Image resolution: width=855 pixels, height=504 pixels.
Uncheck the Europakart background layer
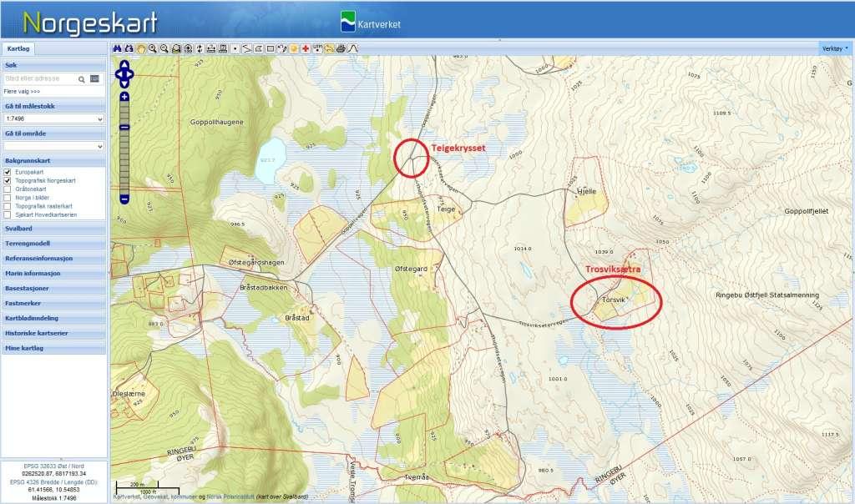click(x=8, y=172)
